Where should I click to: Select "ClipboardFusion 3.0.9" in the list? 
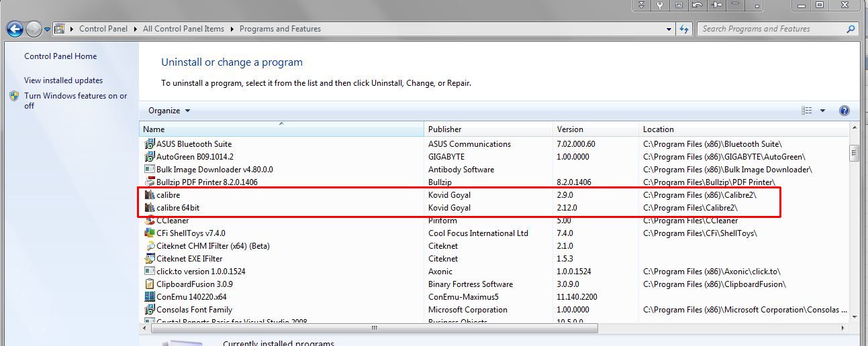point(194,284)
